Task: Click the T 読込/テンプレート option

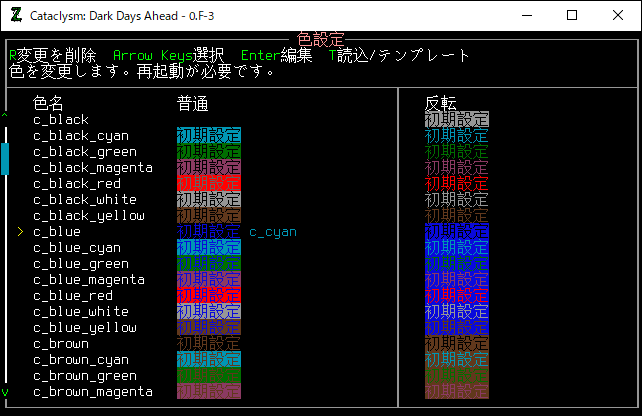Action: tap(398, 56)
